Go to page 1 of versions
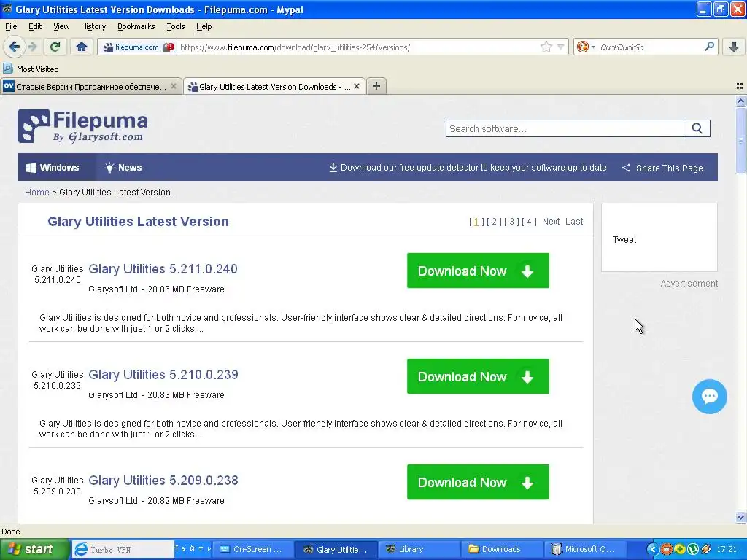Screen dimensions: 747x560 (476, 222)
